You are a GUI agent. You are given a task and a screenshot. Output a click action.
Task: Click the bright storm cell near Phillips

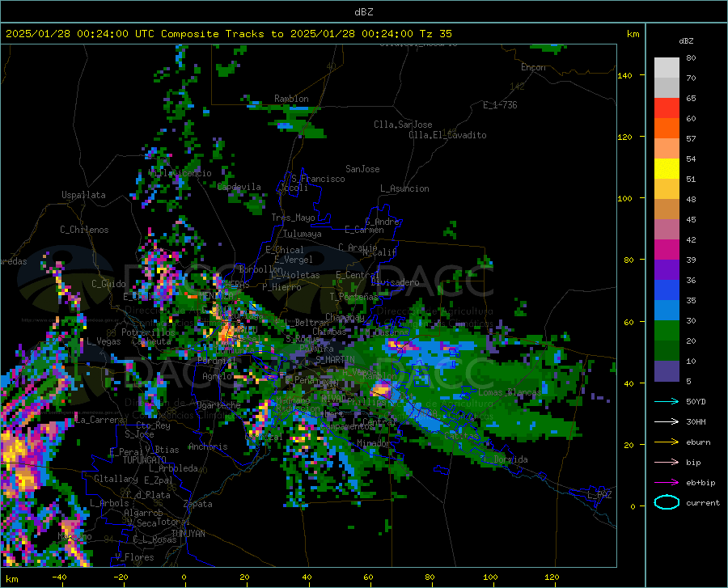click(383, 389)
